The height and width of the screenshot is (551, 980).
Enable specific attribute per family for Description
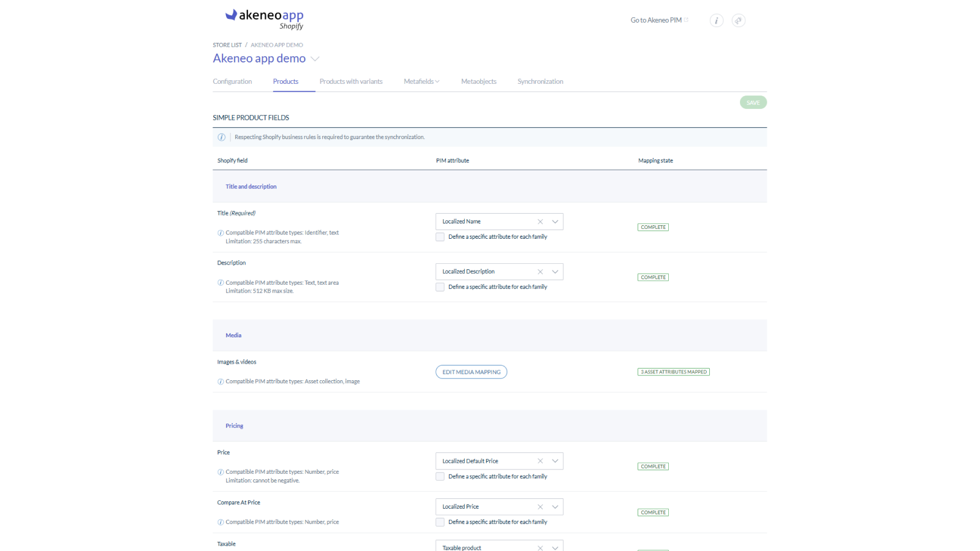[440, 287]
